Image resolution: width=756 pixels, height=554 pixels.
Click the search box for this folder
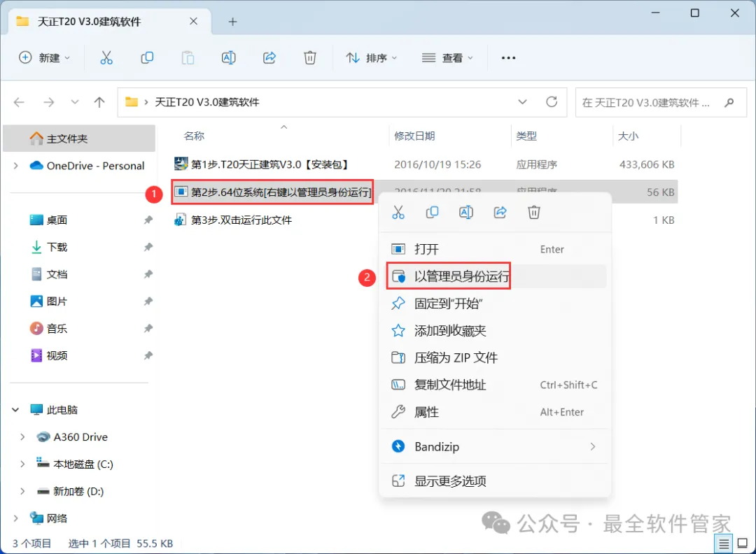point(661,102)
